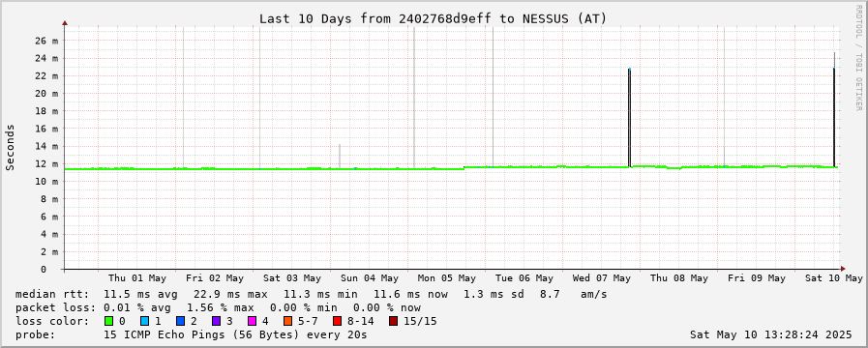The image size is (868, 348).
Task: Click the 'Mon 05 May' x-axis label
Action: (447, 278)
